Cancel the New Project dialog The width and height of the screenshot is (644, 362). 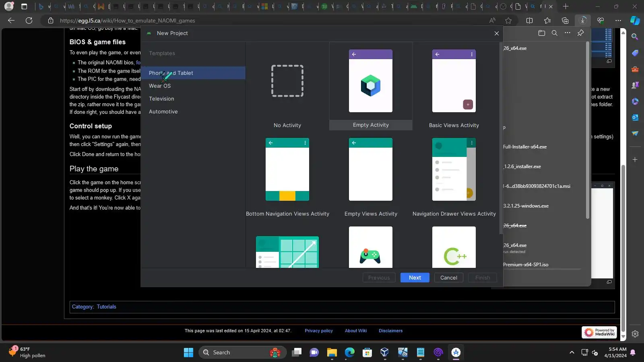coord(449,278)
